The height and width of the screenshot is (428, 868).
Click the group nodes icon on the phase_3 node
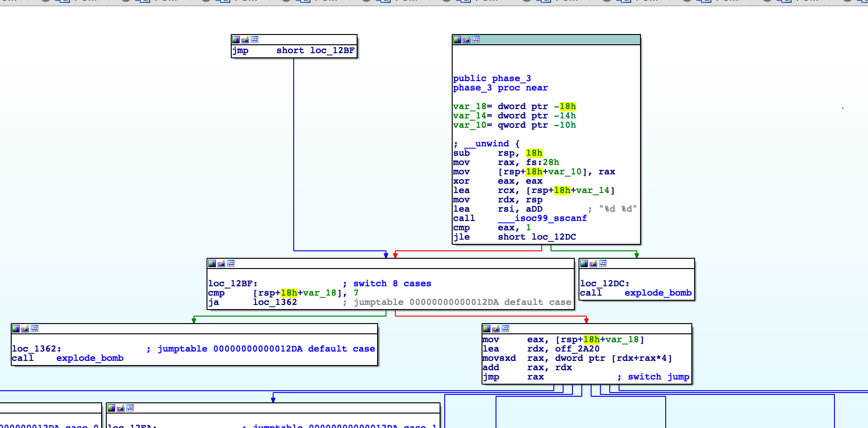pos(476,40)
